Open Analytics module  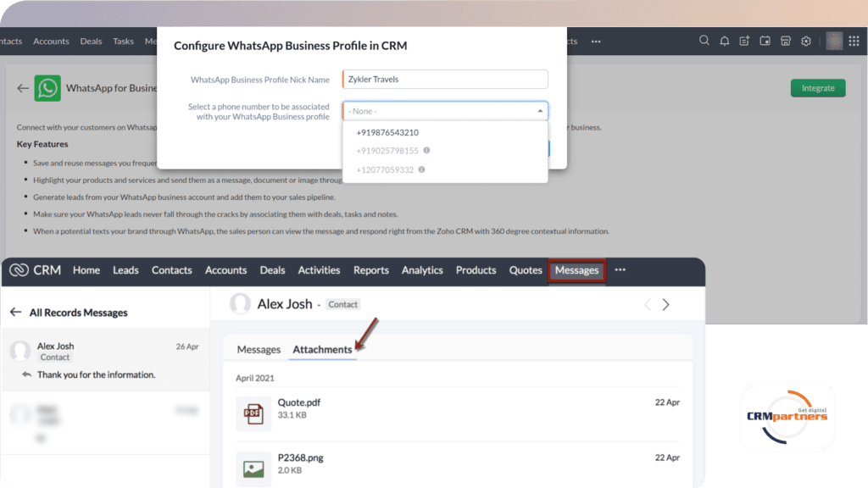[422, 270]
